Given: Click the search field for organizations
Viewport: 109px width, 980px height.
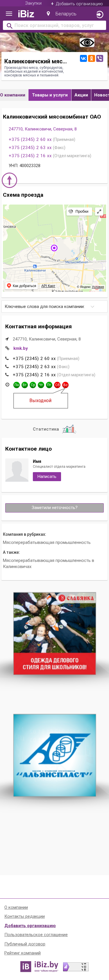Looking at the screenshot, I should pyautogui.click(x=55, y=26).
